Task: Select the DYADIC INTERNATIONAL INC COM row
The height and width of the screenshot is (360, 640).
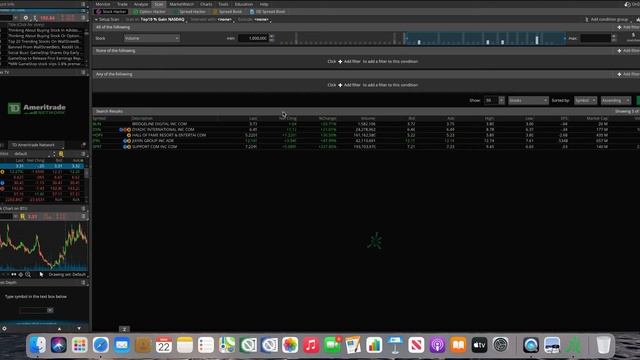Action: [x=366, y=129]
